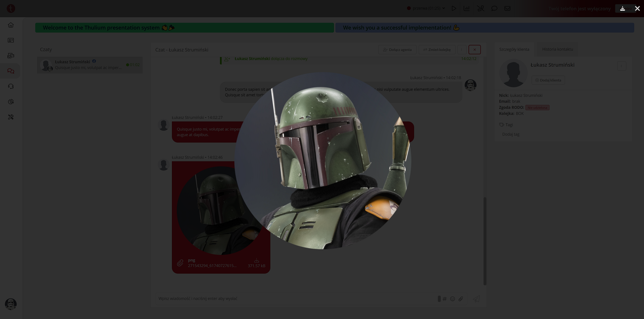Click the crossed-out phone icon in the top bar
The height and width of the screenshot is (319, 644).
coord(481,8)
